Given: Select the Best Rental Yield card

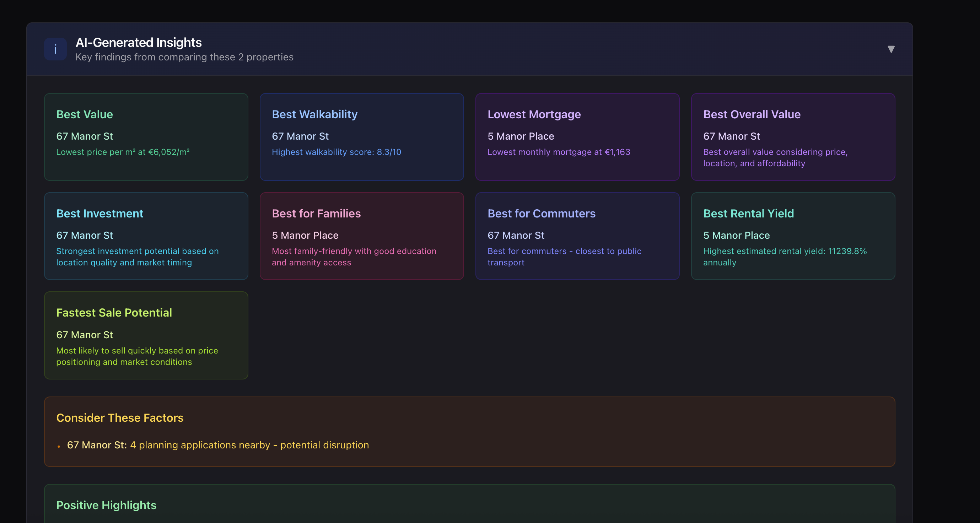Looking at the screenshot, I should [x=793, y=236].
